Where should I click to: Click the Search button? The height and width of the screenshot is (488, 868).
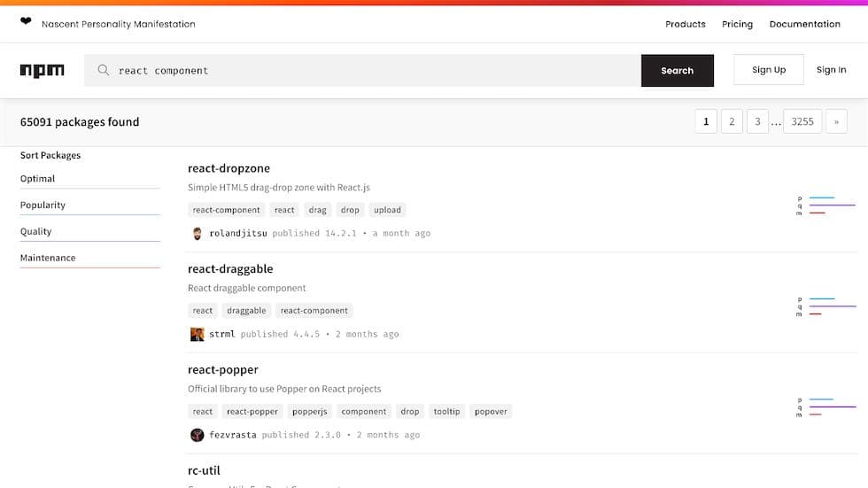[x=677, y=71]
